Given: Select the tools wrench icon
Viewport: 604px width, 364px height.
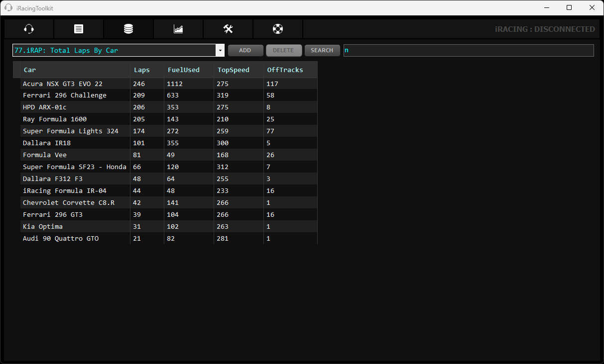Looking at the screenshot, I should 228,29.
